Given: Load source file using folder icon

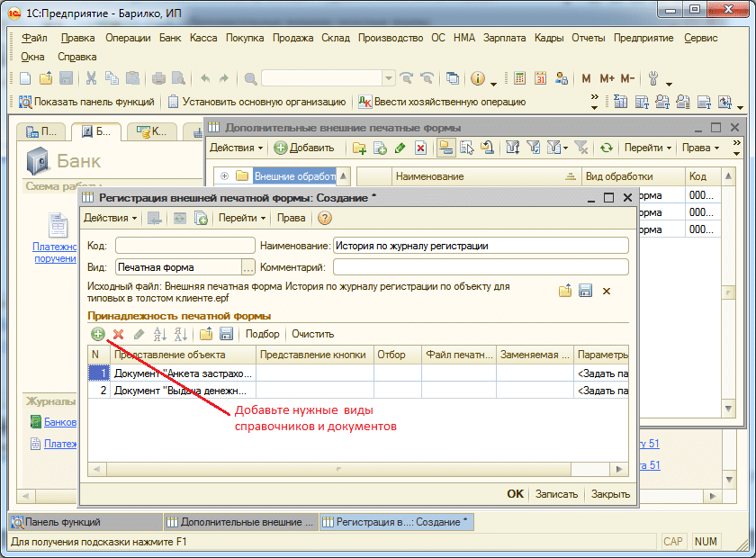Looking at the screenshot, I should pyautogui.click(x=565, y=291).
